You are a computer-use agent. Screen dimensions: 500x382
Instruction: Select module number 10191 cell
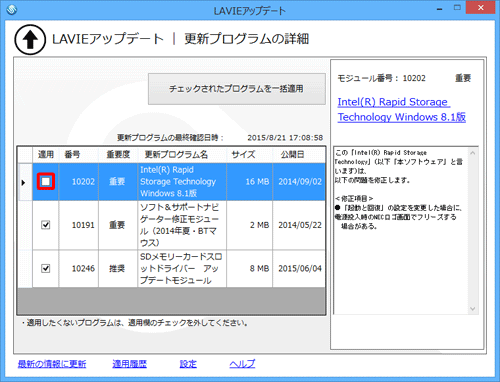click(79, 225)
